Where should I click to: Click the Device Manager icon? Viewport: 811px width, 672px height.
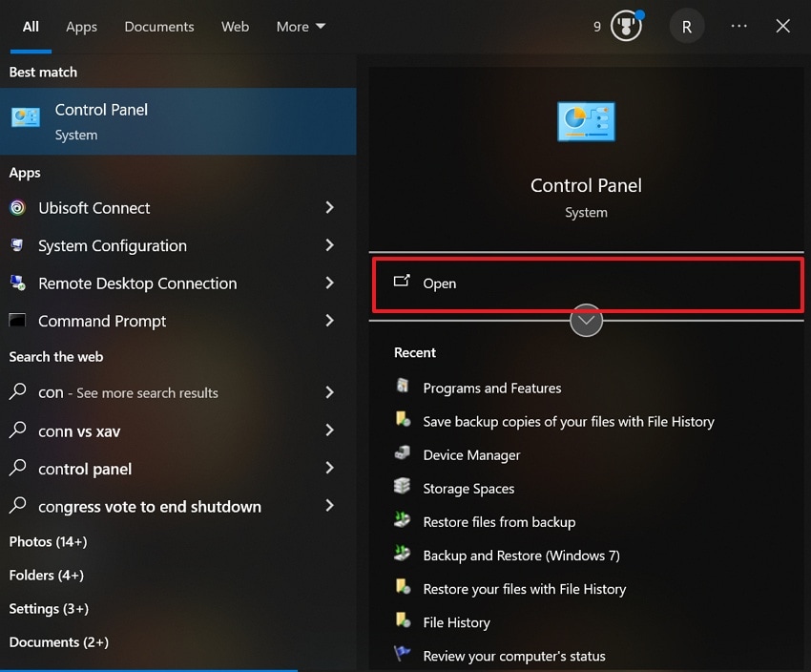[403, 452]
